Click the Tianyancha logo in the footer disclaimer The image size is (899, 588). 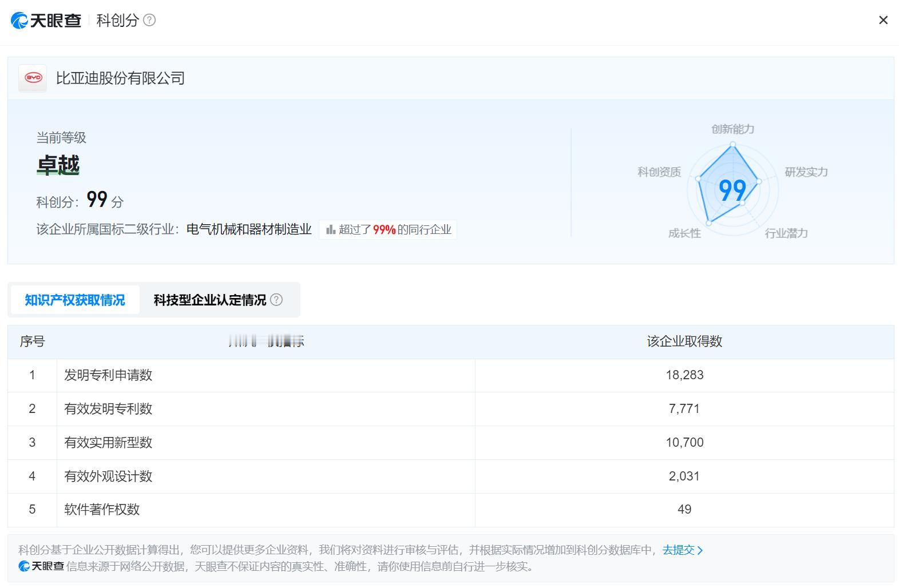point(41,566)
